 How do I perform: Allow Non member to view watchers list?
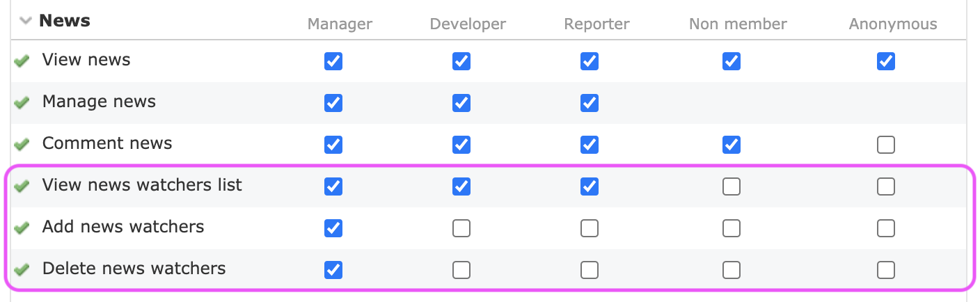tap(732, 186)
